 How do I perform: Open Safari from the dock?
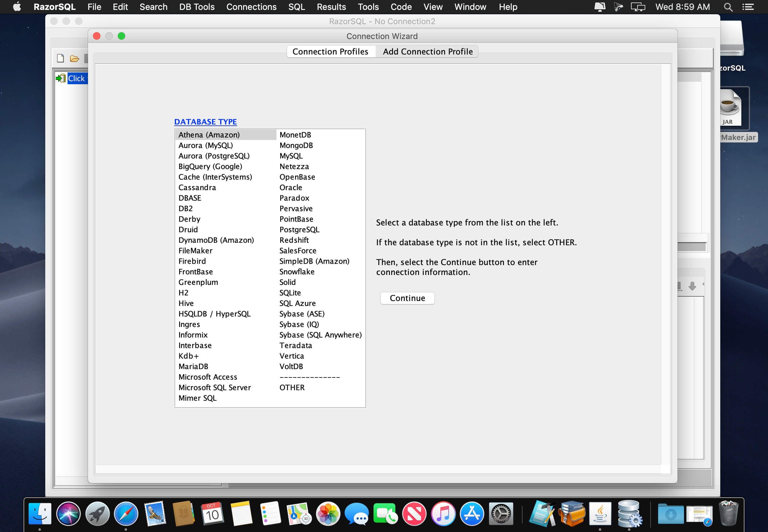point(126,514)
